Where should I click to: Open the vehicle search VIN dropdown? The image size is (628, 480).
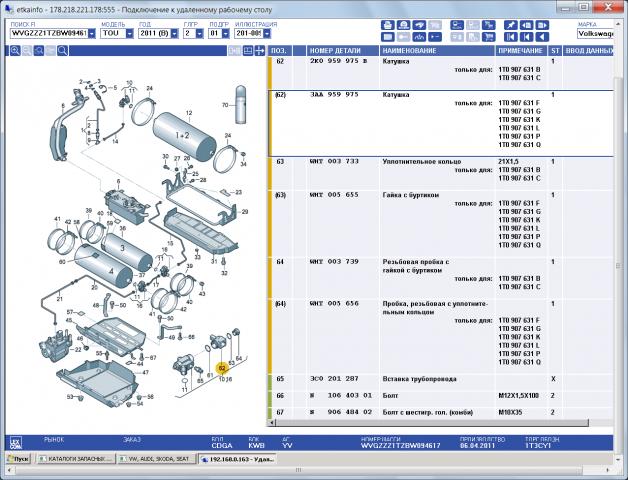point(92,33)
